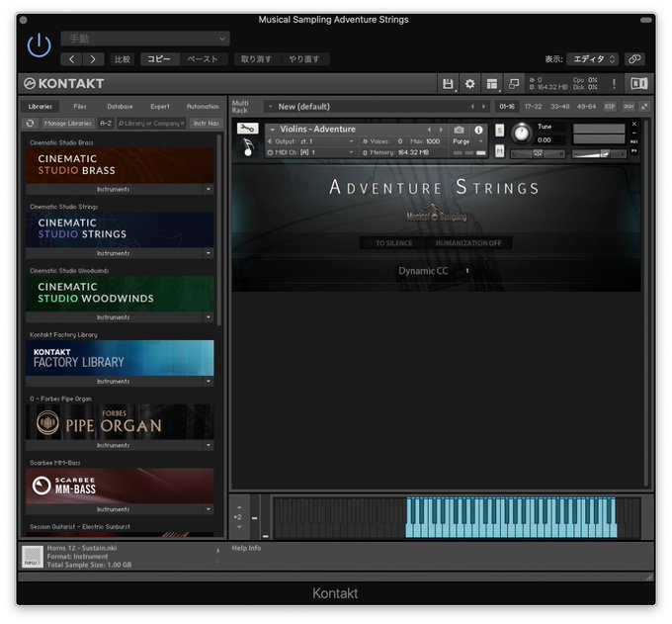Switch to the Files tab

[80, 107]
